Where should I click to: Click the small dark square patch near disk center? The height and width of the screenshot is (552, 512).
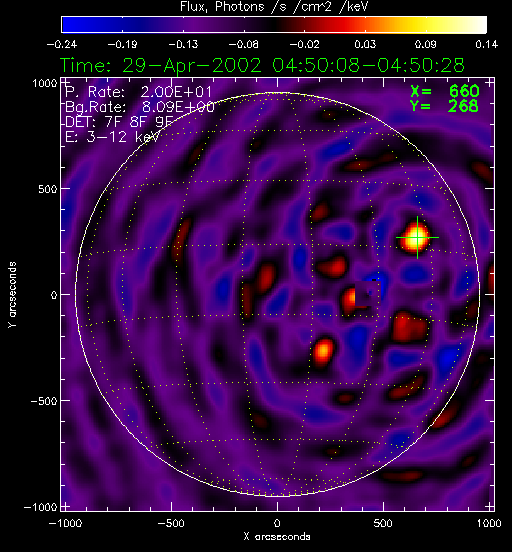coord(368,294)
